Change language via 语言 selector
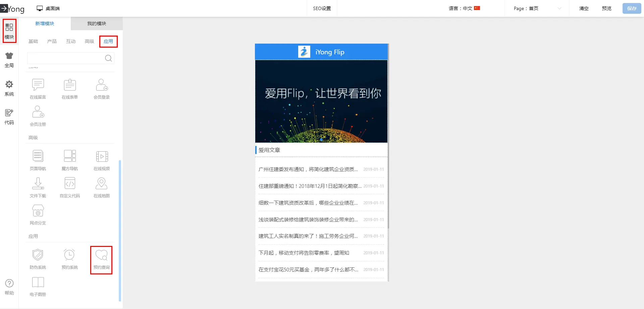The height and width of the screenshot is (309, 644). pyautogui.click(x=464, y=8)
